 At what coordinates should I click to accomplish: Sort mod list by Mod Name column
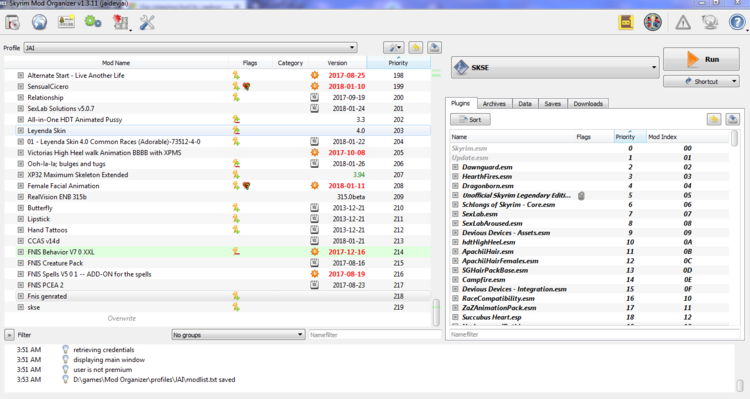pyautogui.click(x=116, y=63)
